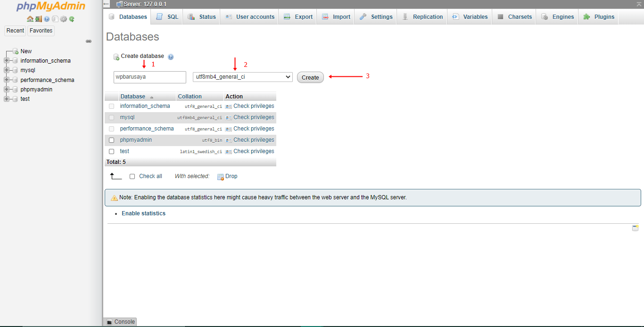Click the yellow note icon at bottom right

pos(635,228)
